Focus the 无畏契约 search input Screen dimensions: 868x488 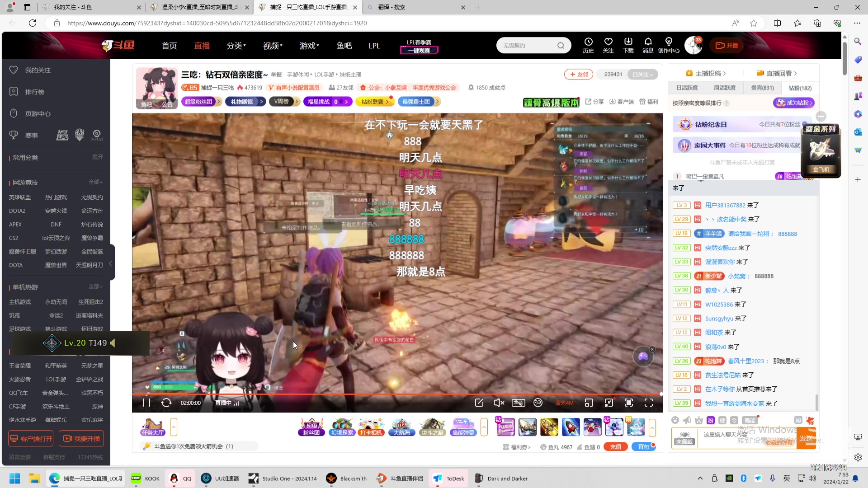click(x=527, y=46)
